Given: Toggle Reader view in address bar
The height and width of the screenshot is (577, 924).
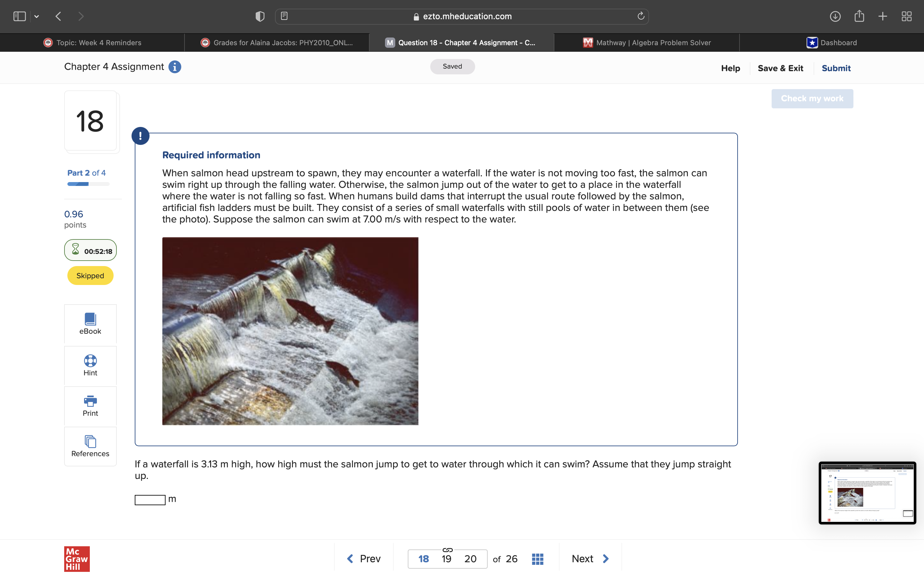Looking at the screenshot, I should [x=284, y=16].
